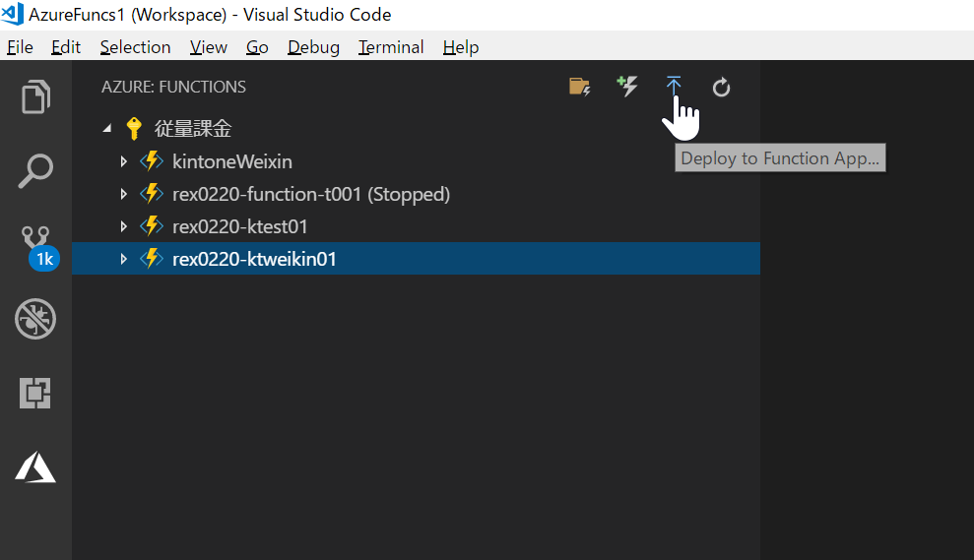
Task: Open the Explorer view in activity bar
Action: (35, 96)
